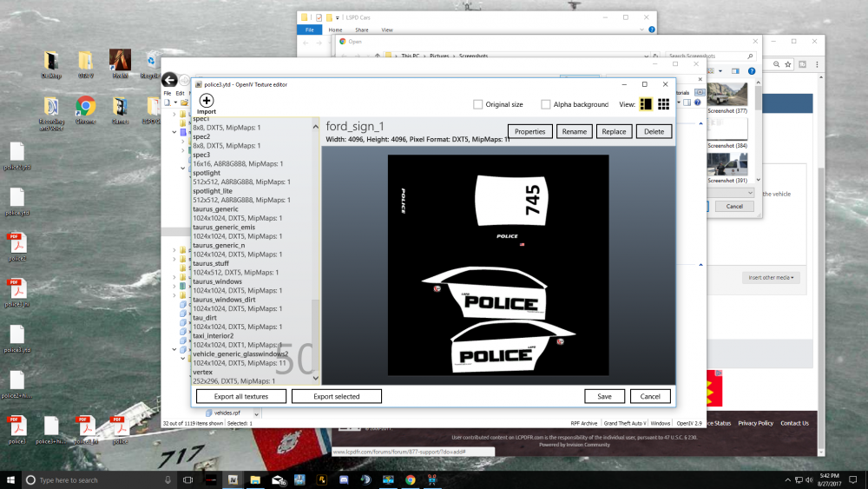The height and width of the screenshot is (489, 868).
Task: Click Cancel in the Texture editor
Action: coord(650,397)
